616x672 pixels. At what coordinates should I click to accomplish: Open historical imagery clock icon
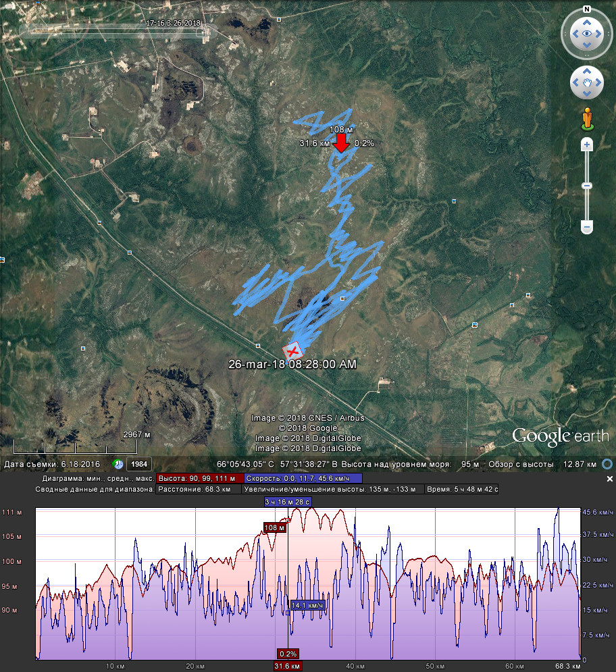(x=118, y=464)
